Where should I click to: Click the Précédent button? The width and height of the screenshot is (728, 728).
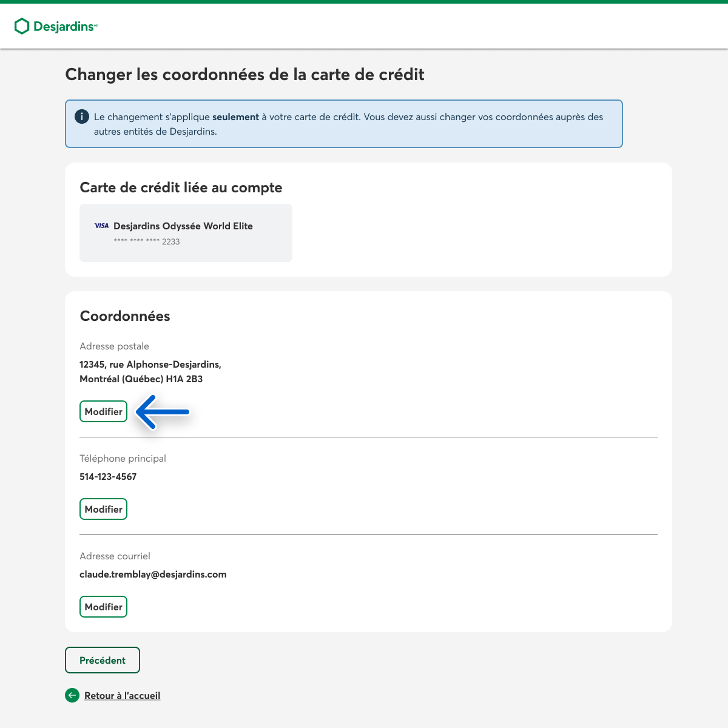pyautogui.click(x=103, y=660)
